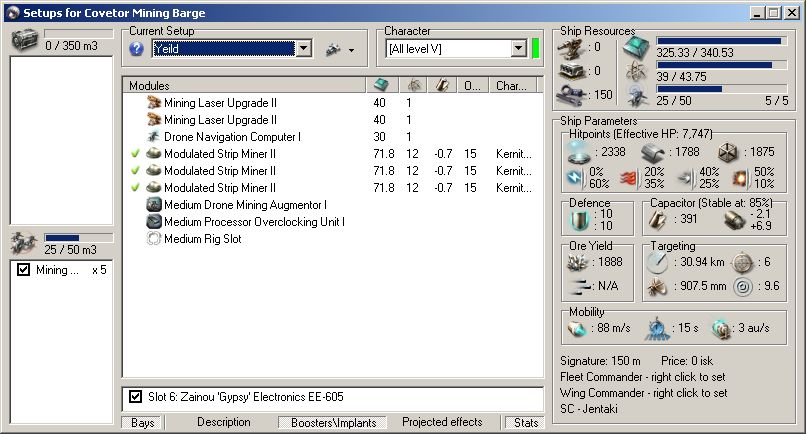Viewport: 806px width, 434px height.
Task: Click the max locked targets icon
Action: pyautogui.click(x=742, y=263)
